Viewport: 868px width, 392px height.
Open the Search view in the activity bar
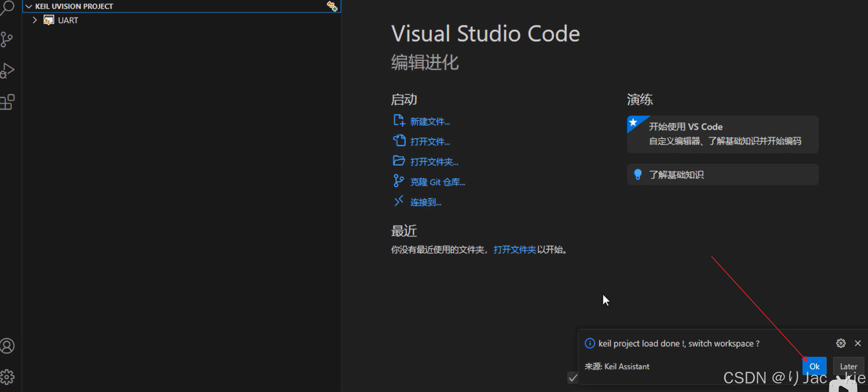(x=9, y=9)
